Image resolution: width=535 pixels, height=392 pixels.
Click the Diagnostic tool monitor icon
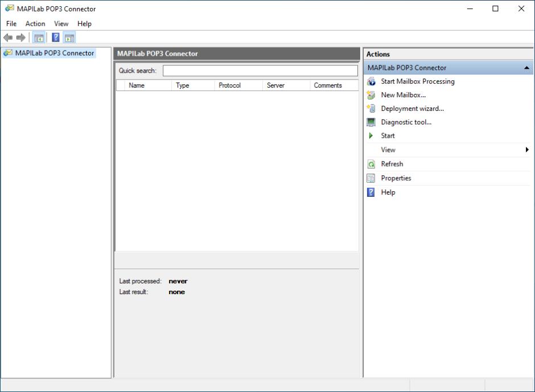[371, 122]
